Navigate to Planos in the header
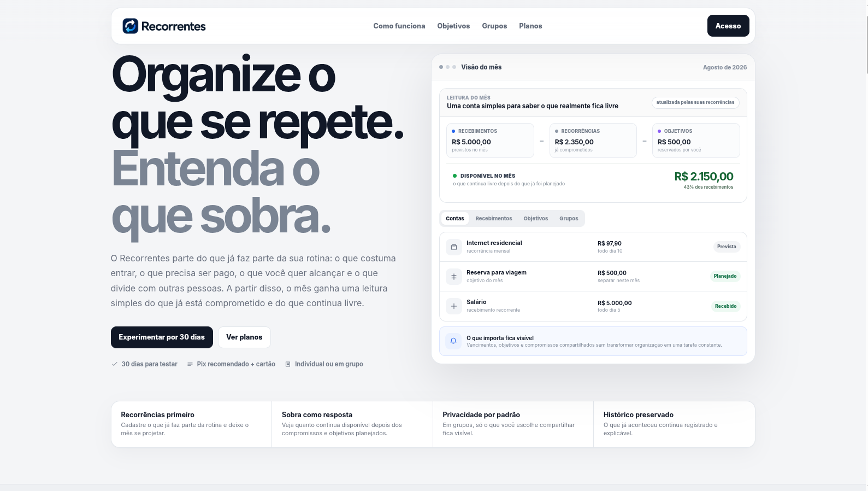Viewport: 868px width, 491px height. point(530,26)
